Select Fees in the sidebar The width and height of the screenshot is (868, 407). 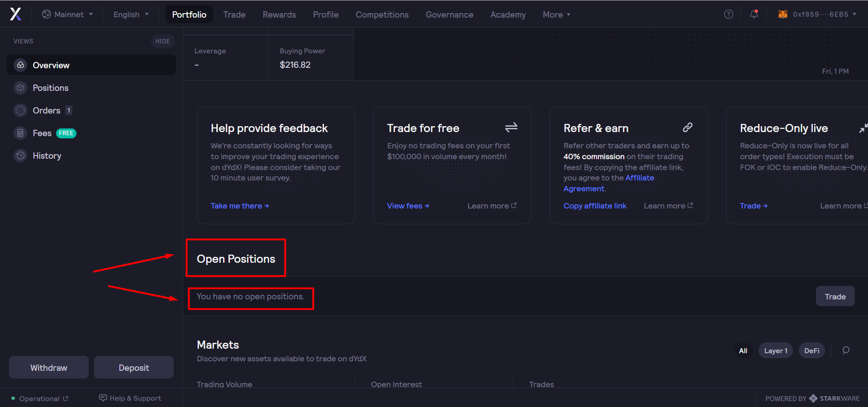pyautogui.click(x=91, y=133)
